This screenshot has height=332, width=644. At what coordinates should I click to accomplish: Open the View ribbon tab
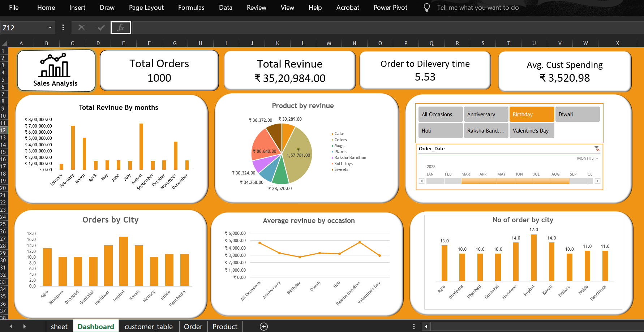287,8
